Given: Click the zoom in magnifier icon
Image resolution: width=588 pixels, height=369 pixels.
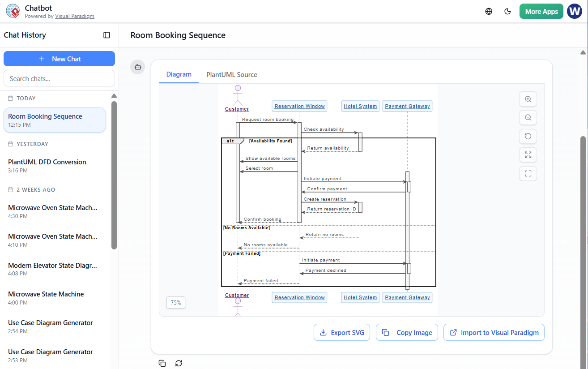Looking at the screenshot, I should [x=528, y=99].
